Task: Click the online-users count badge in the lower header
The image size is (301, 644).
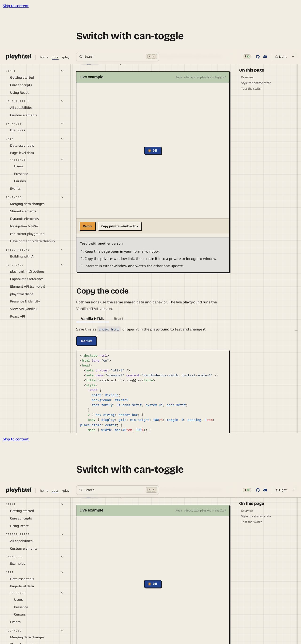Action: pyautogui.click(x=247, y=490)
